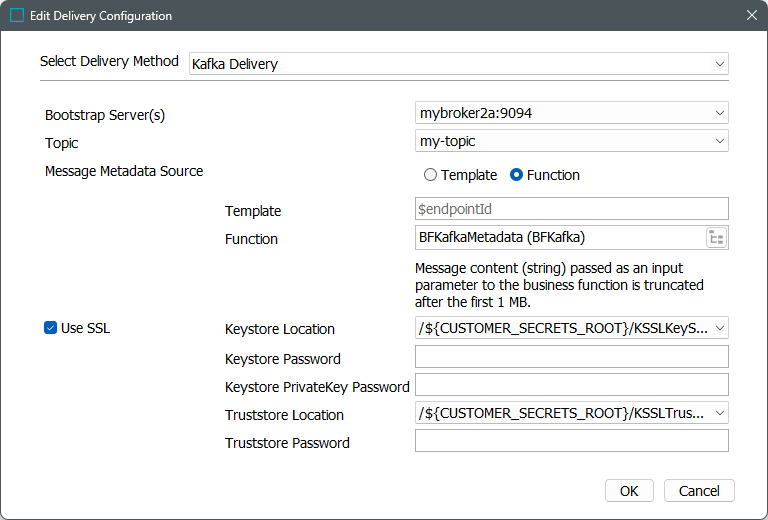Open the Select Delivery Method dropdown
Screen dimensions: 768x520
coord(720,64)
